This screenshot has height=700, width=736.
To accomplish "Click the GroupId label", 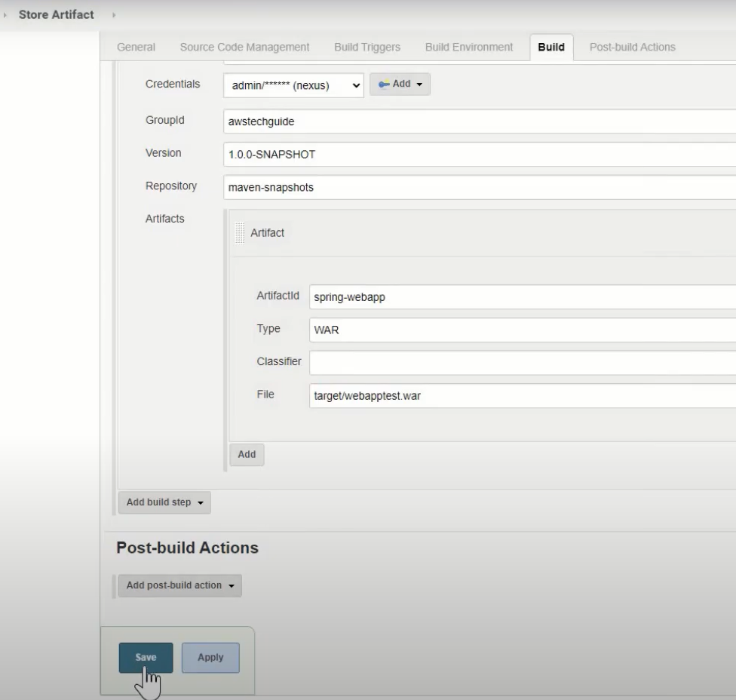I will pyautogui.click(x=164, y=120).
